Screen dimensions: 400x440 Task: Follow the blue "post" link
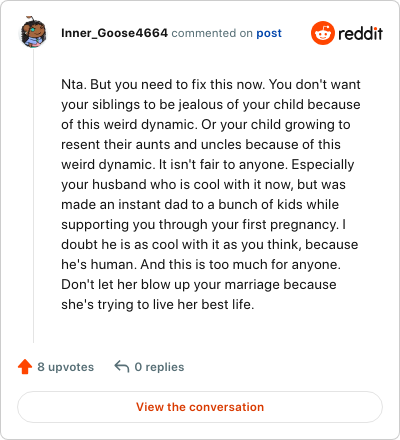[x=269, y=33]
